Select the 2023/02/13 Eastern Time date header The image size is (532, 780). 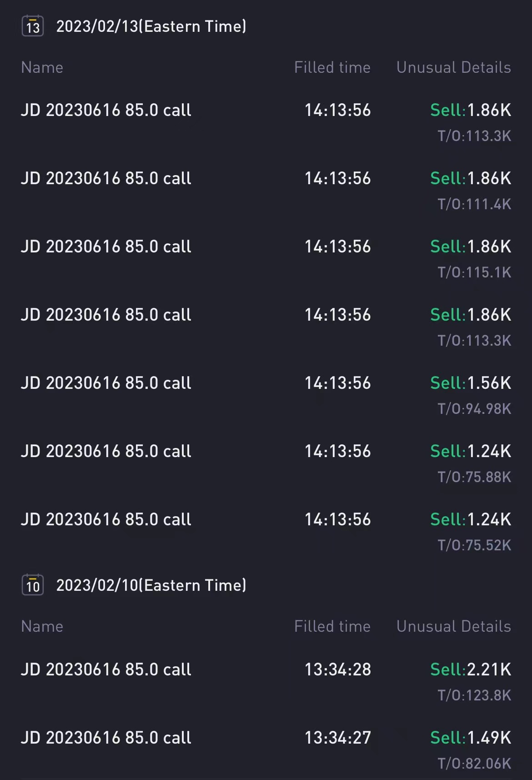pyautogui.click(x=151, y=26)
